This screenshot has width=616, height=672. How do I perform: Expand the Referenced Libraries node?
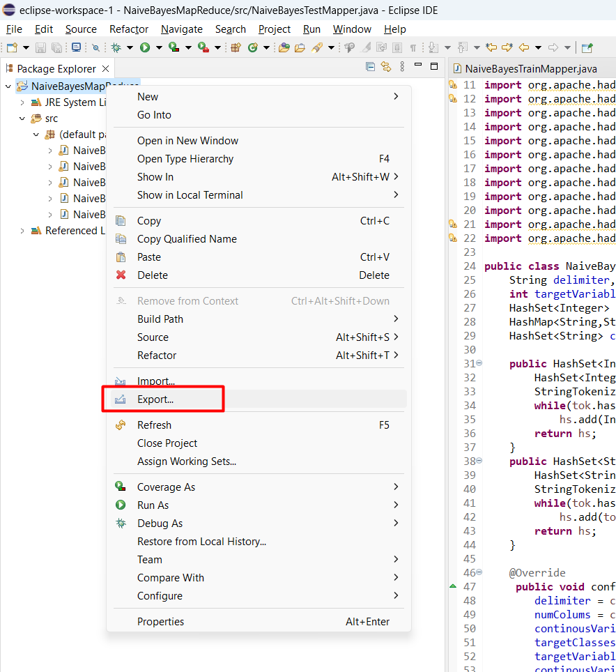[x=22, y=231]
